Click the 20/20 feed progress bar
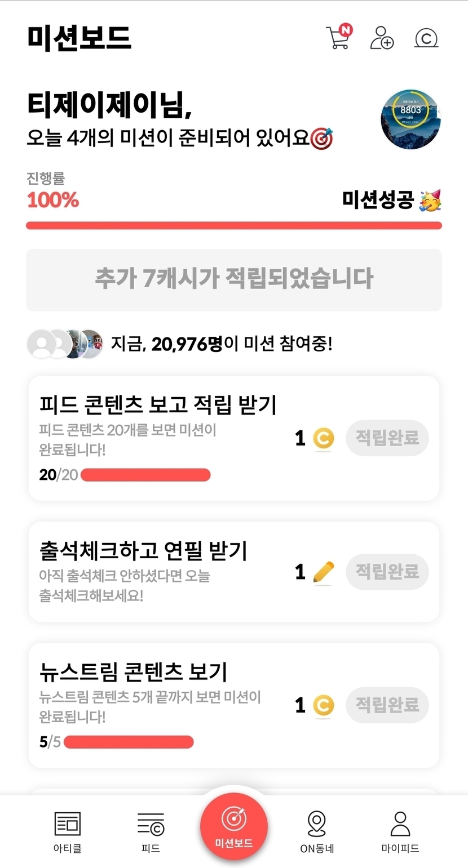The width and height of the screenshot is (468, 868). [145, 475]
